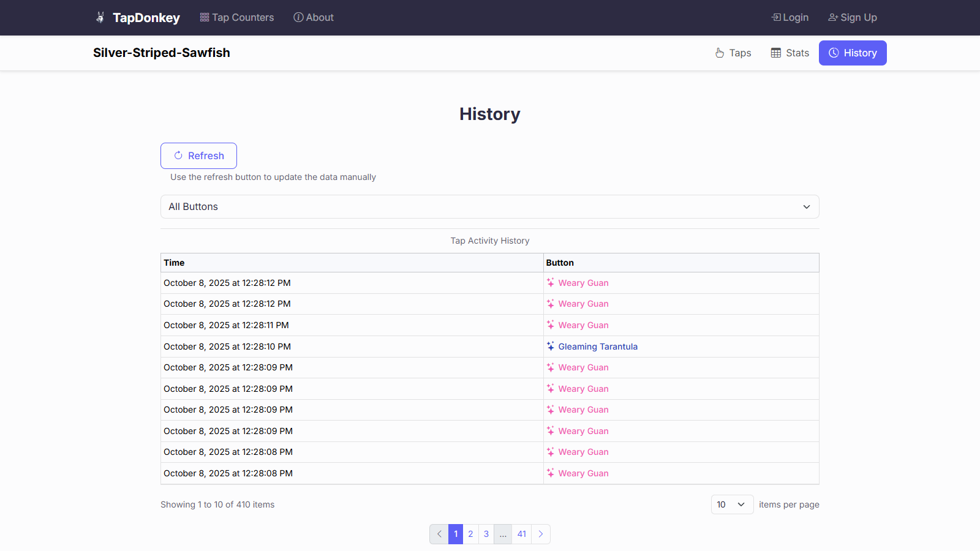Click the time 'October 8, 2025 at 12:28:10 PM'
The height and width of the screenshot is (551, 980).
tap(227, 347)
